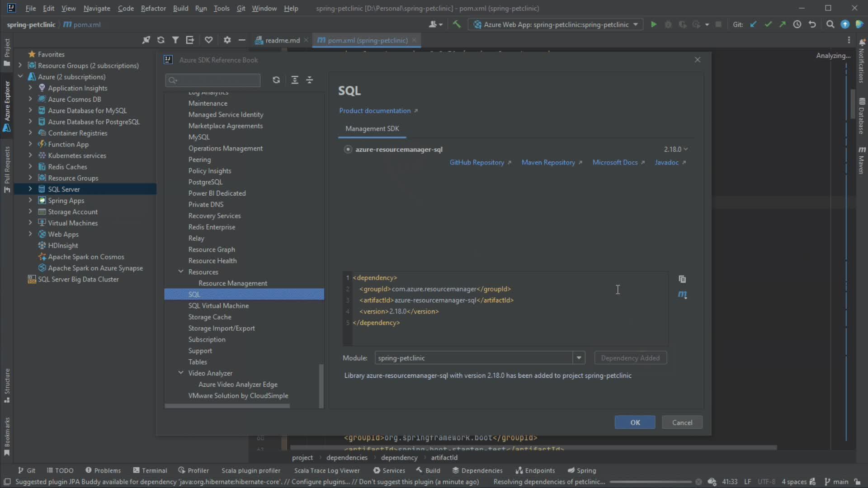Expand Web Apps node in Azure Explorer
Screen dimensions: 868x488
point(30,234)
